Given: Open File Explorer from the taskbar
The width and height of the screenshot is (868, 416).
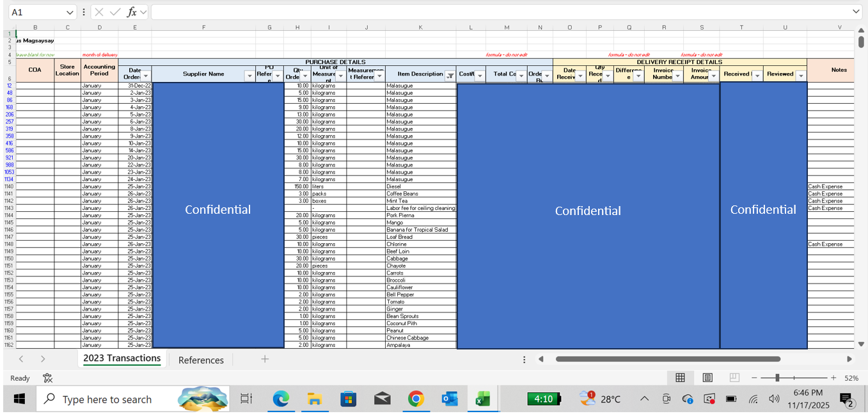Looking at the screenshot, I should [314, 399].
